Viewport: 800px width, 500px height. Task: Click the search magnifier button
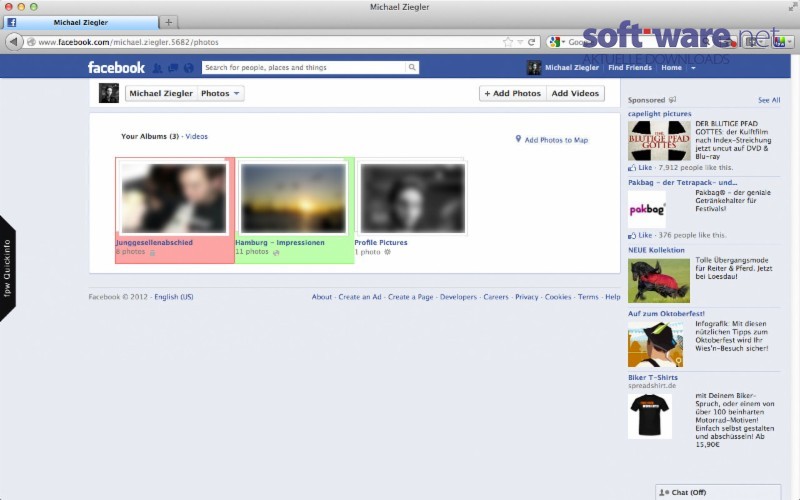[x=412, y=67]
